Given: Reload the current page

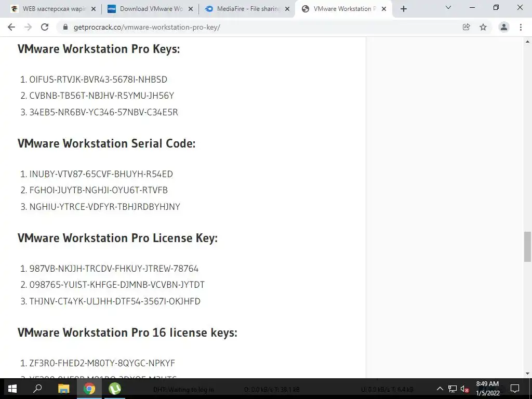Looking at the screenshot, I should (45, 27).
